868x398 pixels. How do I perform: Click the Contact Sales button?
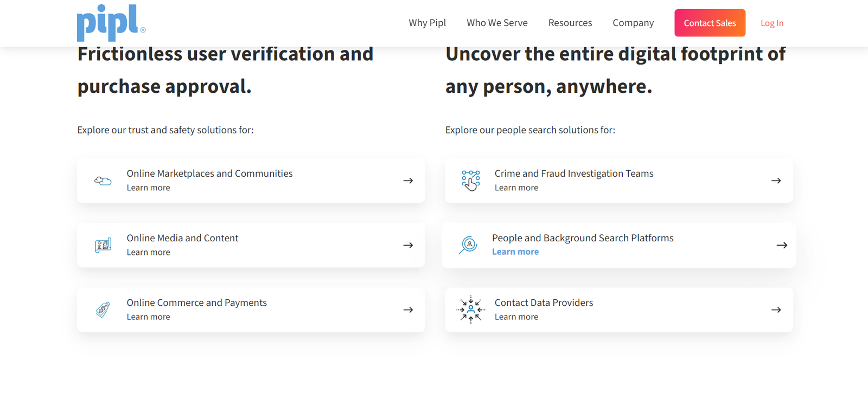[x=710, y=23]
